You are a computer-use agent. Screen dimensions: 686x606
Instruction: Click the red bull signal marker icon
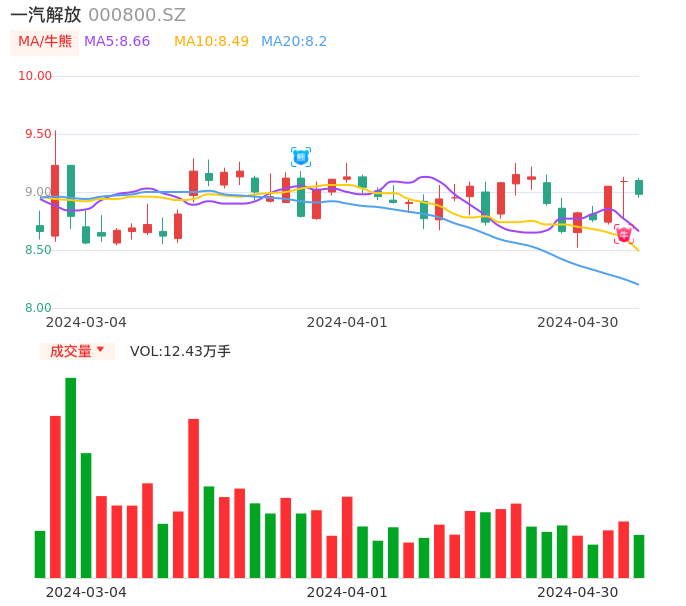click(x=624, y=234)
